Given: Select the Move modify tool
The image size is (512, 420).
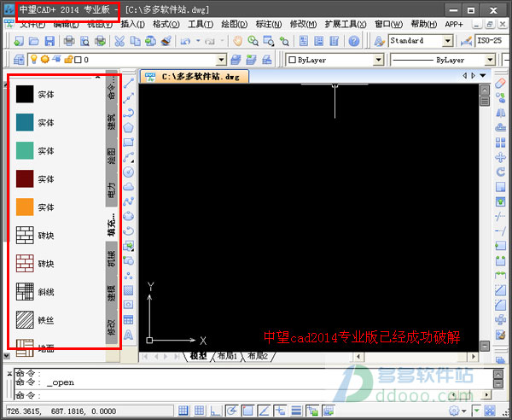Looking at the screenshot, I should pyautogui.click(x=500, y=157).
